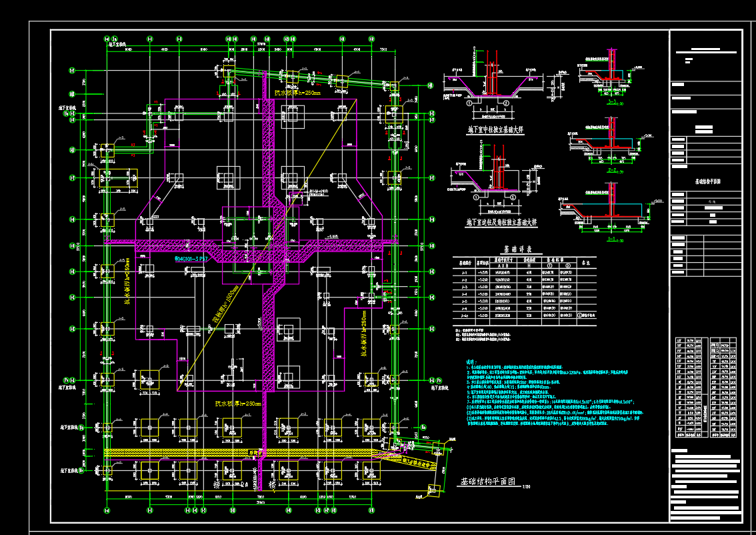Pick the left vertical 抗水板厚h=250mm label
This screenshot has width=756, height=535.
click(127, 282)
